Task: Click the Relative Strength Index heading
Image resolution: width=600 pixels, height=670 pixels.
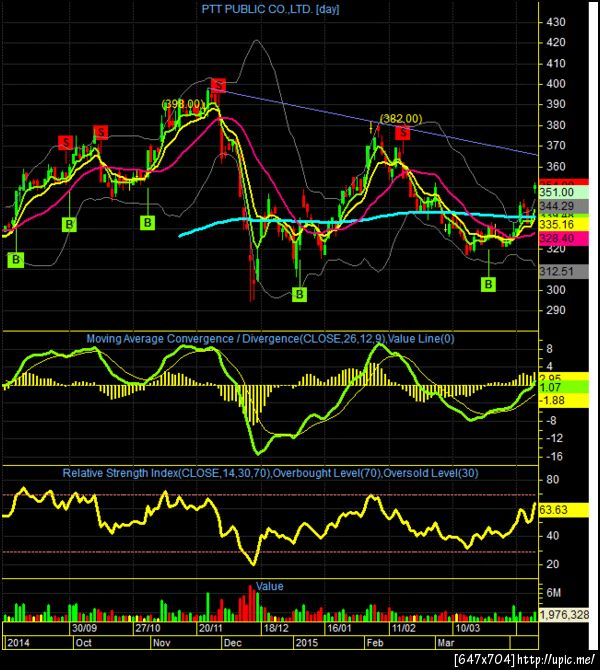Action: (x=271, y=473)
